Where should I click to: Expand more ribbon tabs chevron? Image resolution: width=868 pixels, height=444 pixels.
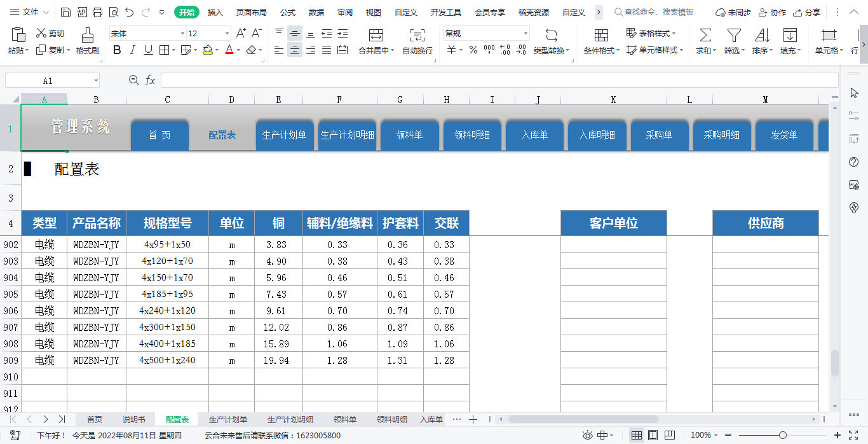coord(599,12)
